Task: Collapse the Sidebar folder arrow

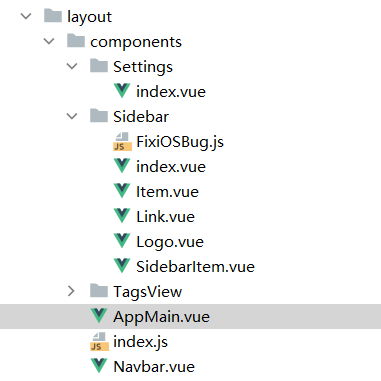Action: click(72, 116)
